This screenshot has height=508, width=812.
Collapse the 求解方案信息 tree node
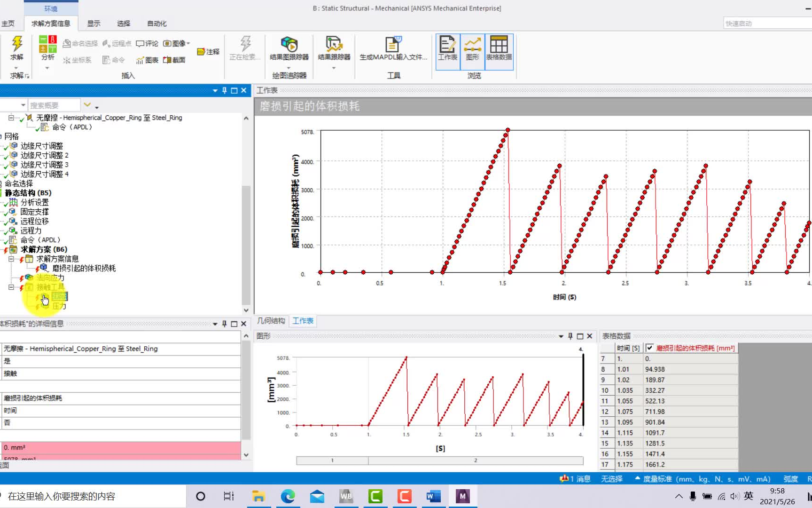click(11, 259)
